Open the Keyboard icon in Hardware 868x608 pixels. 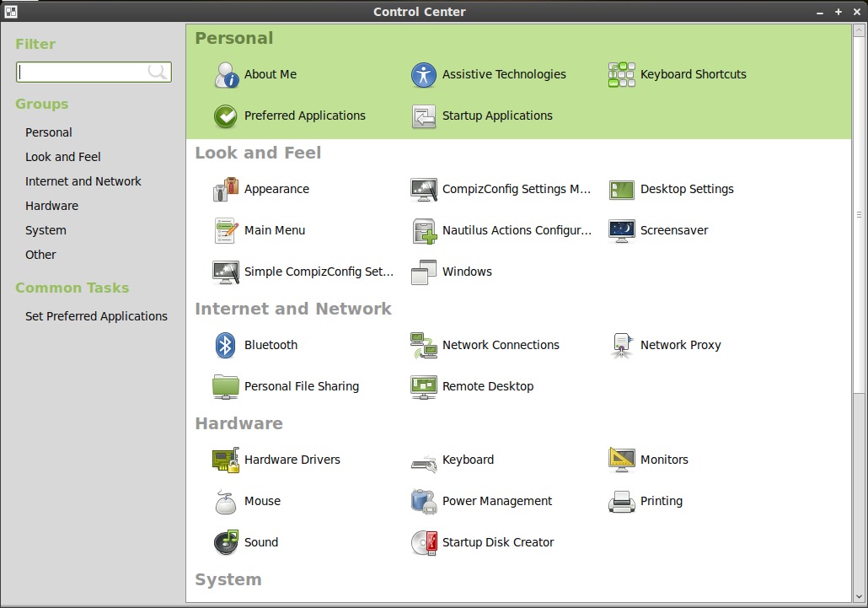tap(424, 463)
